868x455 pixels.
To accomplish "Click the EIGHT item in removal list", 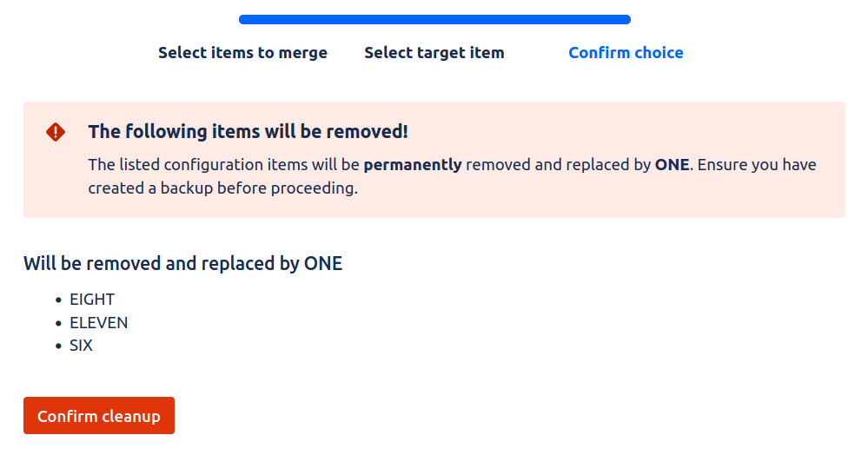I will pyautogui.click(x=92, y=300).
